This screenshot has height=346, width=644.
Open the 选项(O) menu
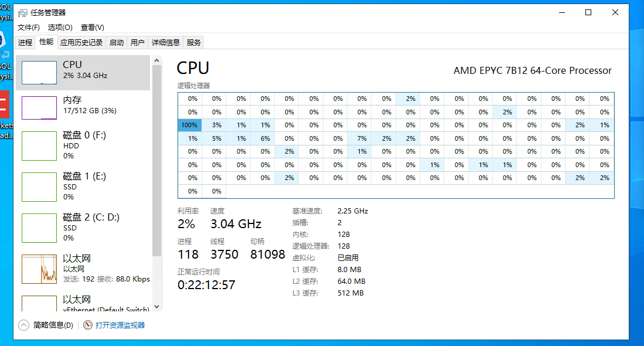[x=60, y=28]
